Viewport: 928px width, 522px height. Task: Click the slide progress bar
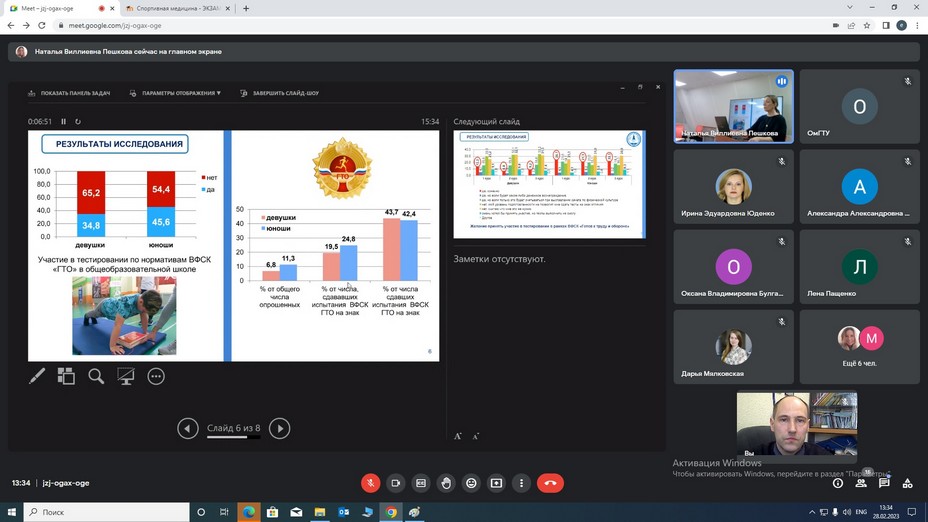tap(233, 437)
